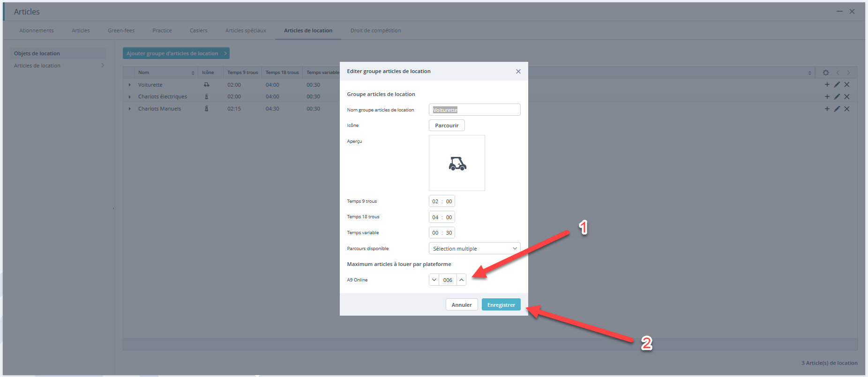
Task: Click the sidebar collapse handle
Action: click(114, 208)
